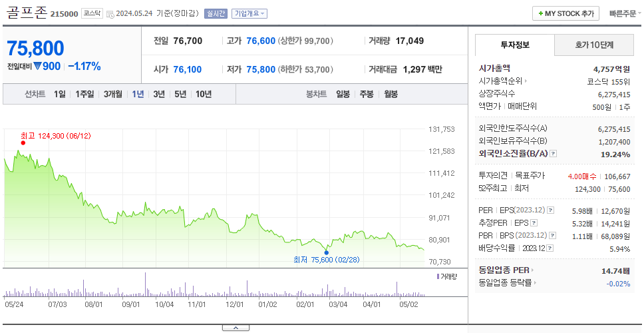644x333 pixels.
Task: Select the 3개월 line chart period
Action: point(113,94)
